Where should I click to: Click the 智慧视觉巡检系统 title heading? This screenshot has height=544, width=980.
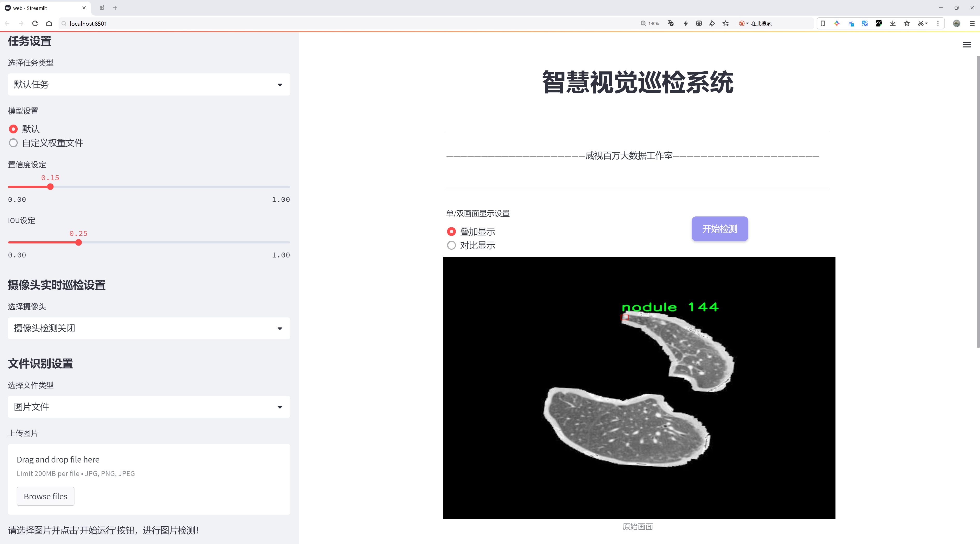click(x=638, y=82)
